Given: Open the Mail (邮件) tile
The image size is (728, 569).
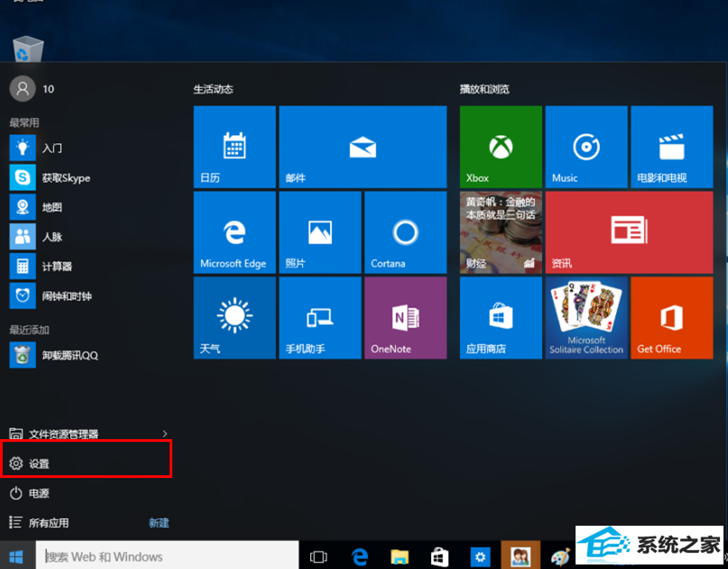Looking at the screenshot, I should (363, 147).
